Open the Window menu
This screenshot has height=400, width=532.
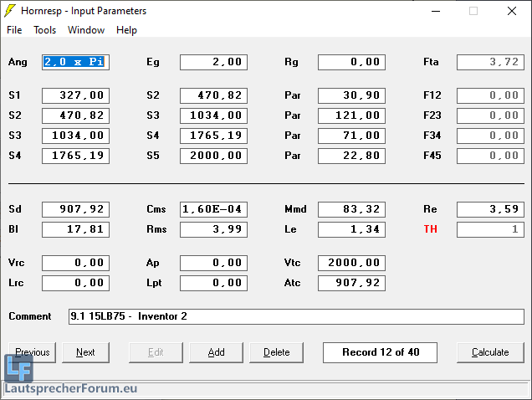(x=86, y=30)
